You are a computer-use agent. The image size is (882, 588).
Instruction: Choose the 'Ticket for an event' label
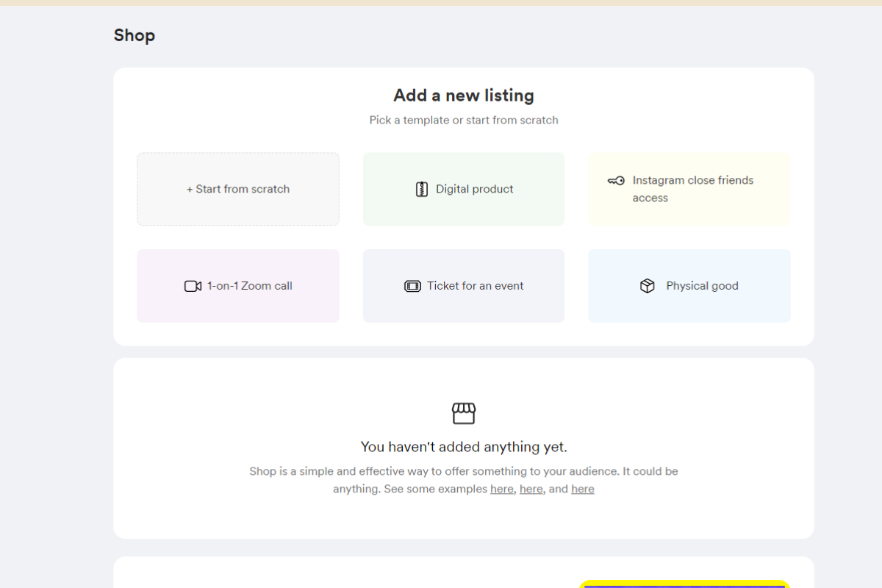click(475, 286)
